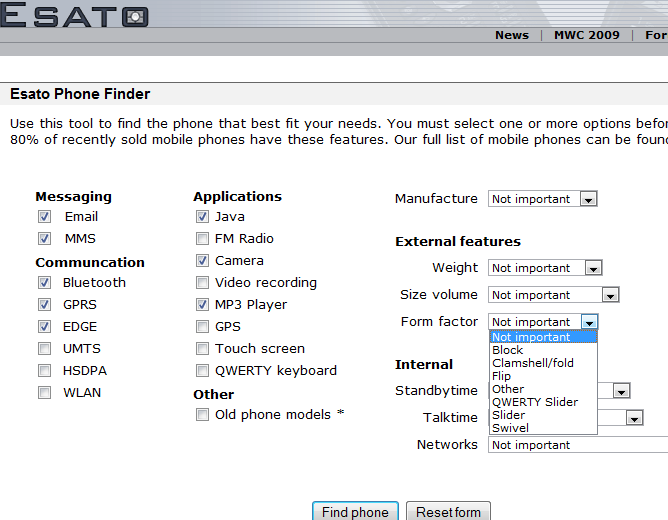Click the Find phone button
The width and height of the screenshot is (668, 520).
pyautogui.click(x=355, y=511)
